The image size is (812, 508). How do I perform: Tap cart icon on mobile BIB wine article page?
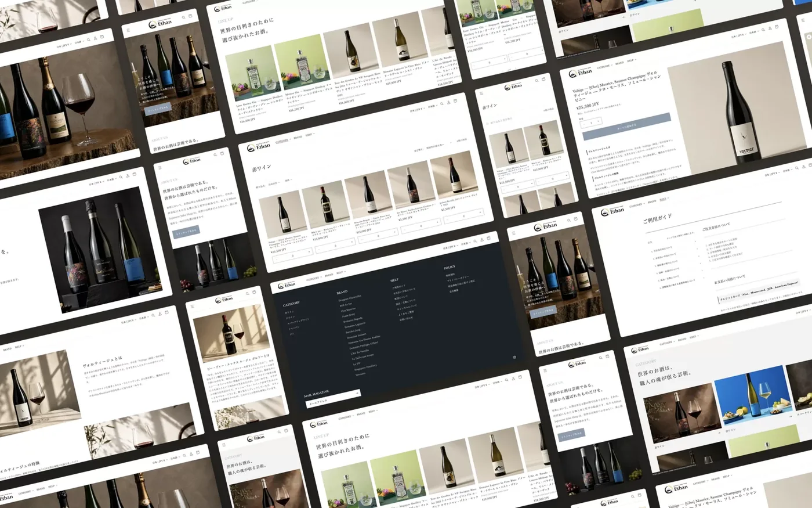[254, 292]
